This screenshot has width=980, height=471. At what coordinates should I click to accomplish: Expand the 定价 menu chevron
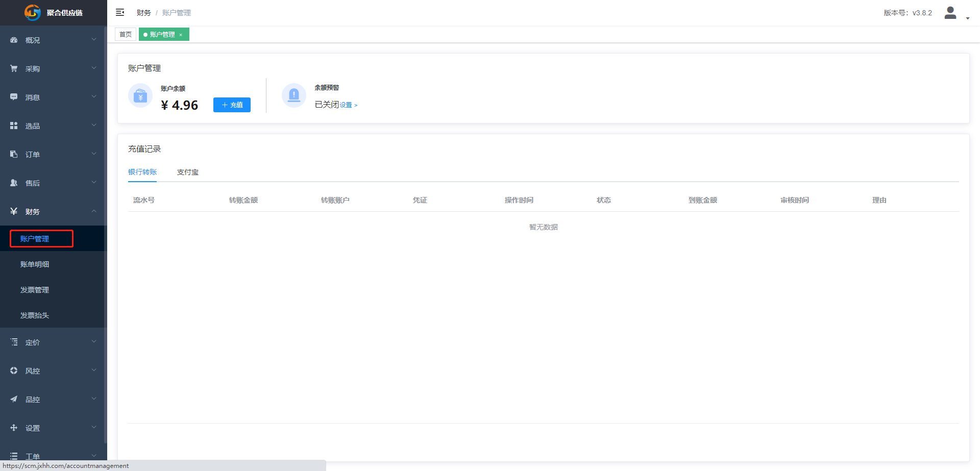click(x=94, y=341)
